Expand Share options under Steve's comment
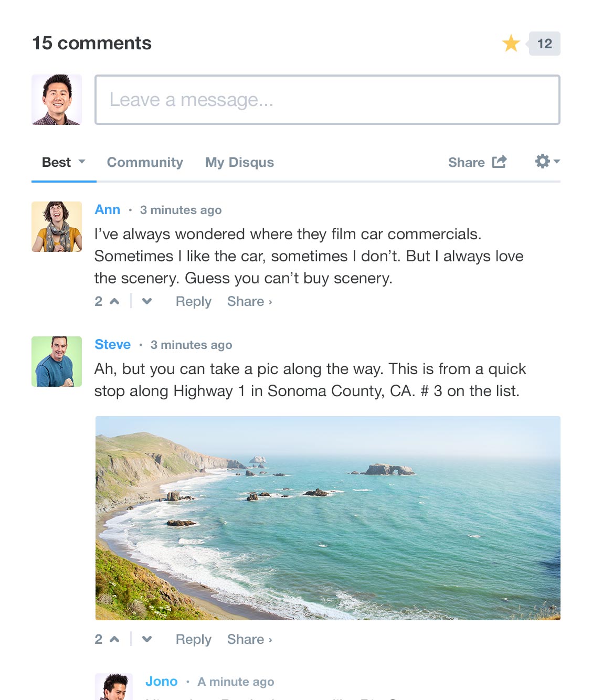The height and width of the screenshot is (700, 592). (249, 640)
